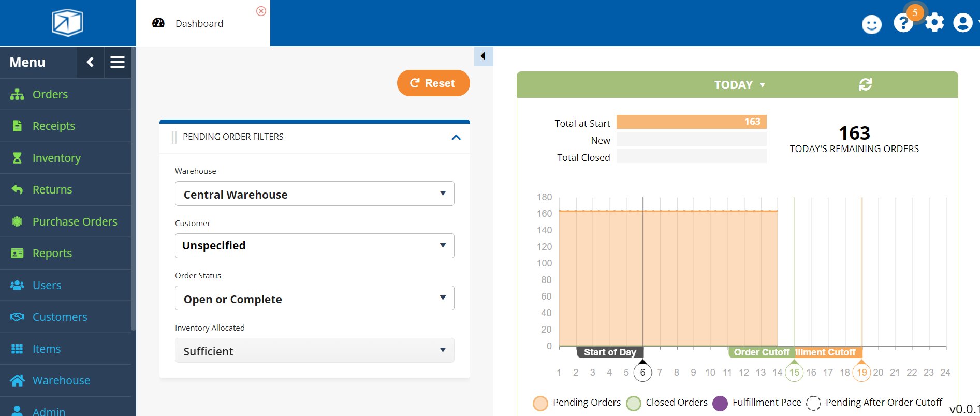980x416 pixels.
Task: Click the Order Cutoff marker at 15
Action: tap(794, 372)
